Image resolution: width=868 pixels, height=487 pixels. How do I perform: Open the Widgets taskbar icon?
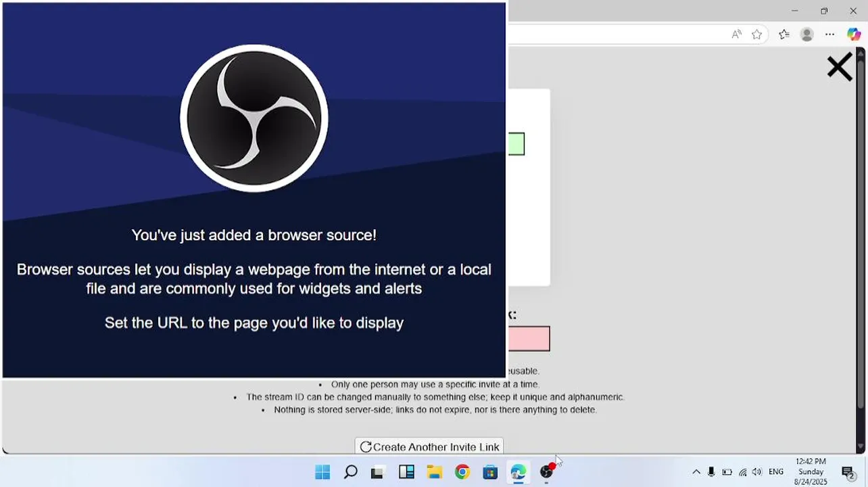[406, 472]
